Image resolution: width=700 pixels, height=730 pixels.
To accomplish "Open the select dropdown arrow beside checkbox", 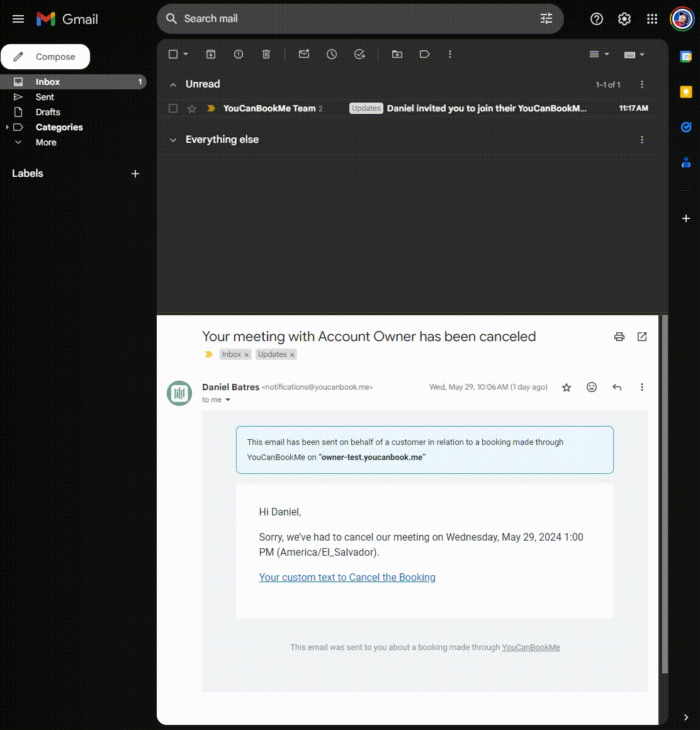I will (x=185, y=54).
